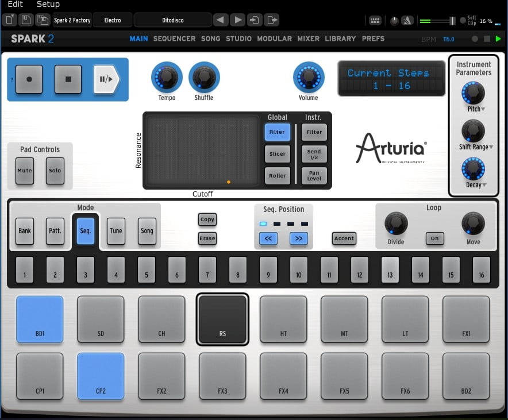Click sequence position back arrows button
Screen dimensions: 508x420
[268, 238]
